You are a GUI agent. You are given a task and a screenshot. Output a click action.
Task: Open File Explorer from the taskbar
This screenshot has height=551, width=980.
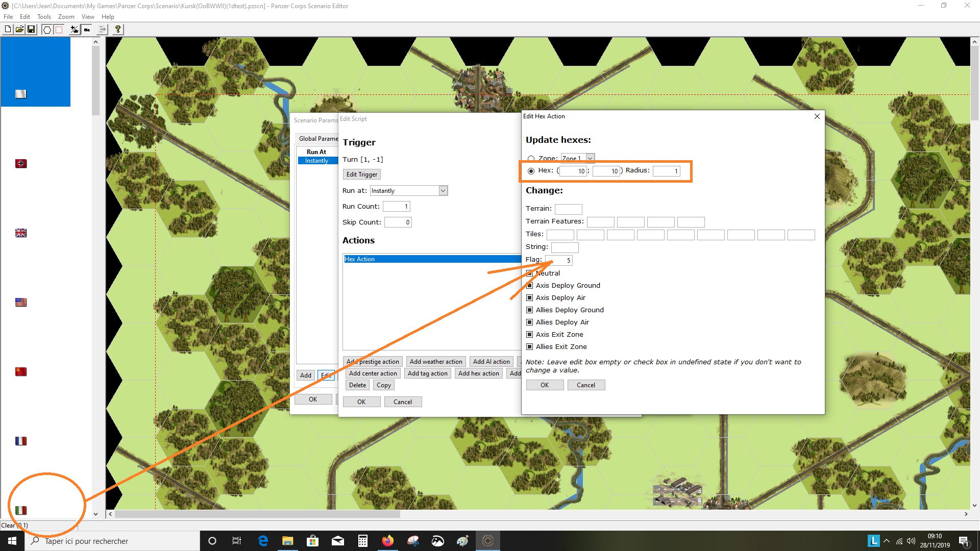point(288,541)
